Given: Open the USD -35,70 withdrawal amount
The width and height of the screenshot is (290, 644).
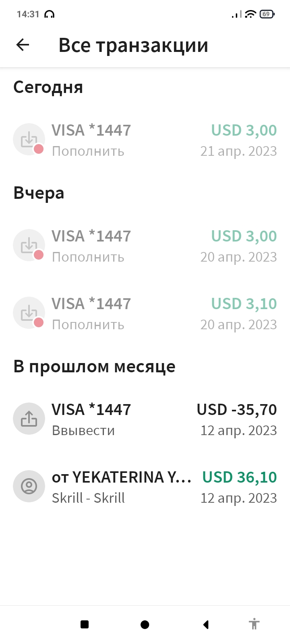Looking at the screenshot, I should click(236, 410).
